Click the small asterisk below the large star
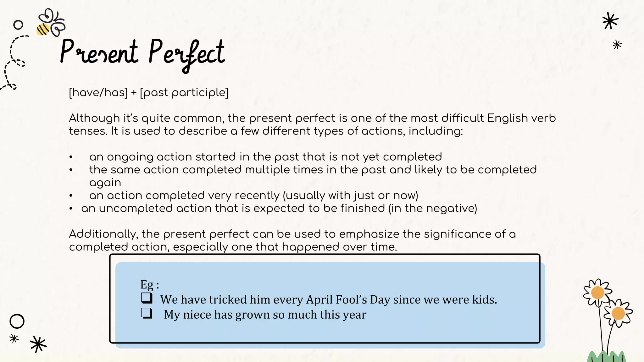 coord(617,45)
